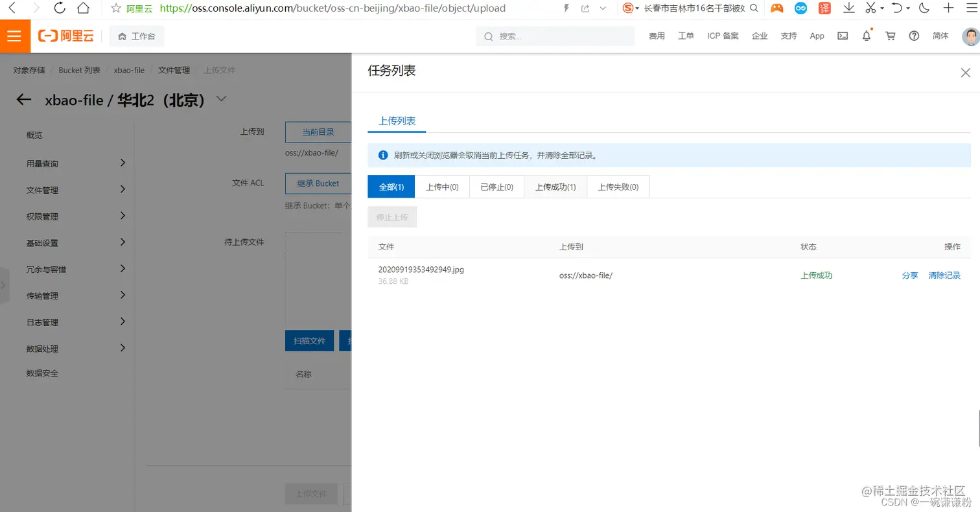The width and height of the screenshot is (980, 512).
Task: Open the 工作台 workbench button
Action: 137,36
